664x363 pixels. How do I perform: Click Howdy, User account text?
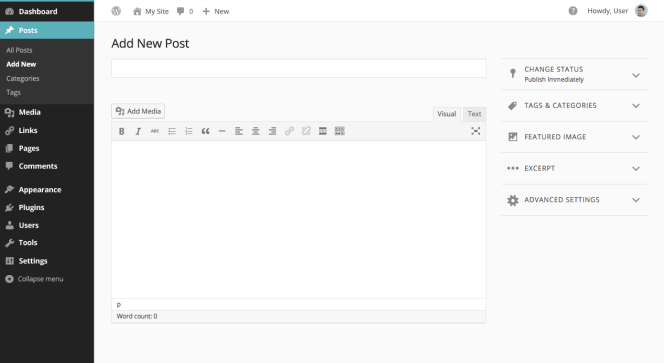607,11
